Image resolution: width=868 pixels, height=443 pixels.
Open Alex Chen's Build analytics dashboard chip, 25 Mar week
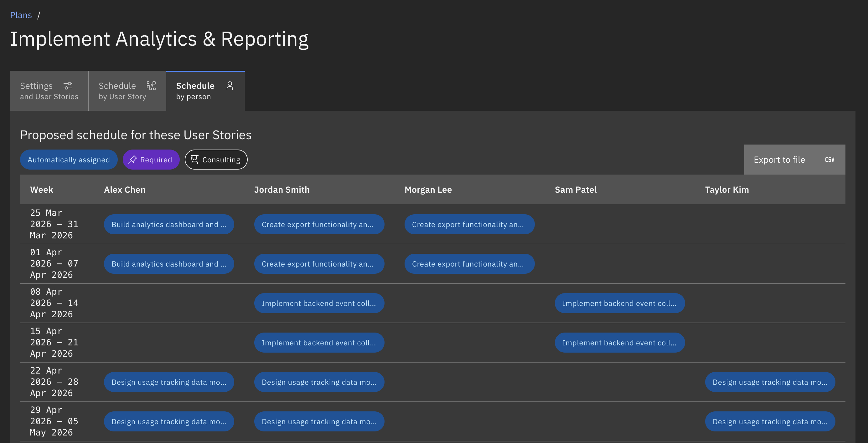(169, 225)
